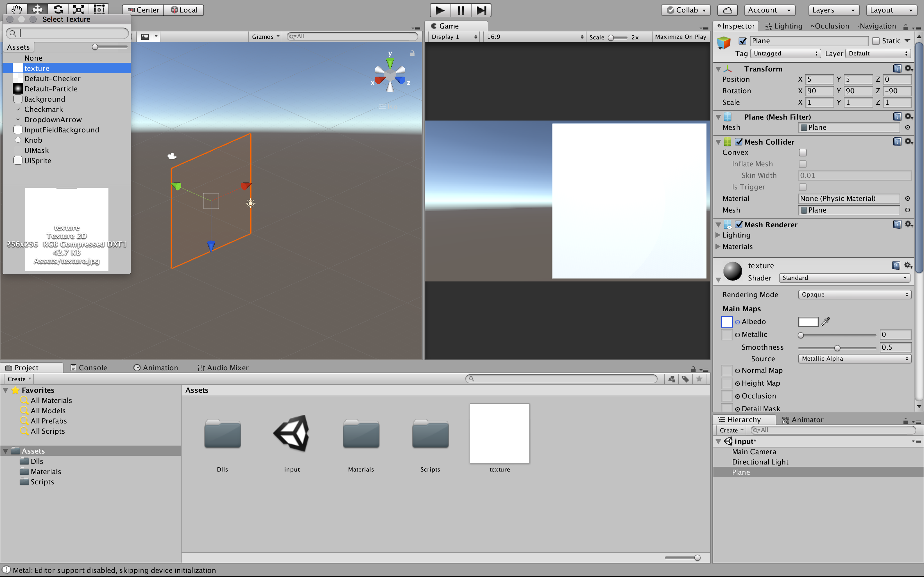
Task: Disable the Mesh Renderer component checkbox
Action: click(739, 224)
